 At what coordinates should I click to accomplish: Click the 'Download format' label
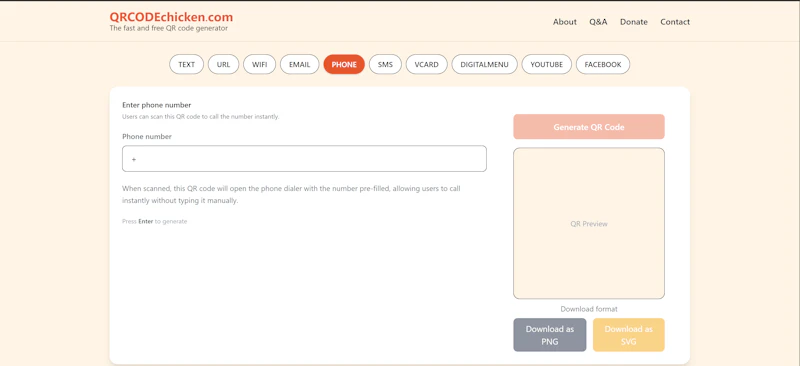[589, 309]
